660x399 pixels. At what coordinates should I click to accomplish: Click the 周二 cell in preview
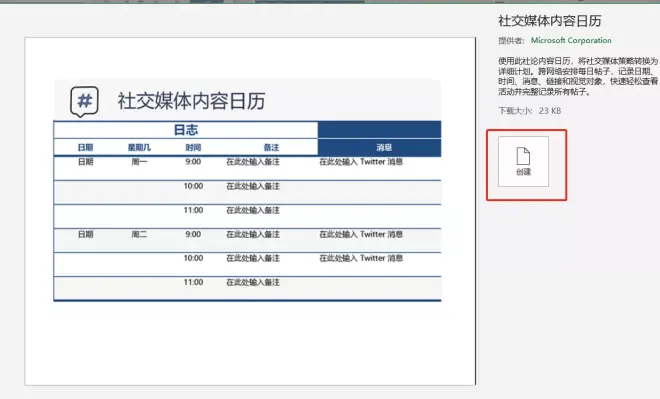pyautogui.click(x=139, y=234)
